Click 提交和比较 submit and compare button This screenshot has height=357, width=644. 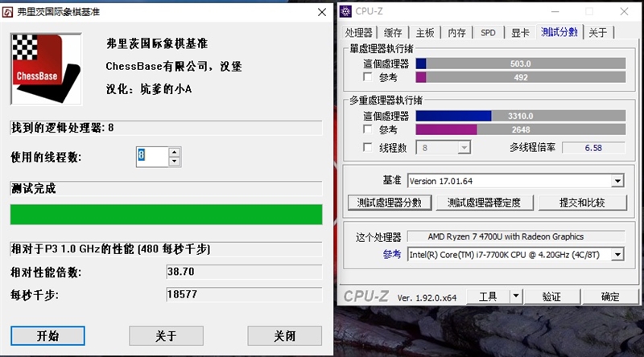tap(582, 203)
